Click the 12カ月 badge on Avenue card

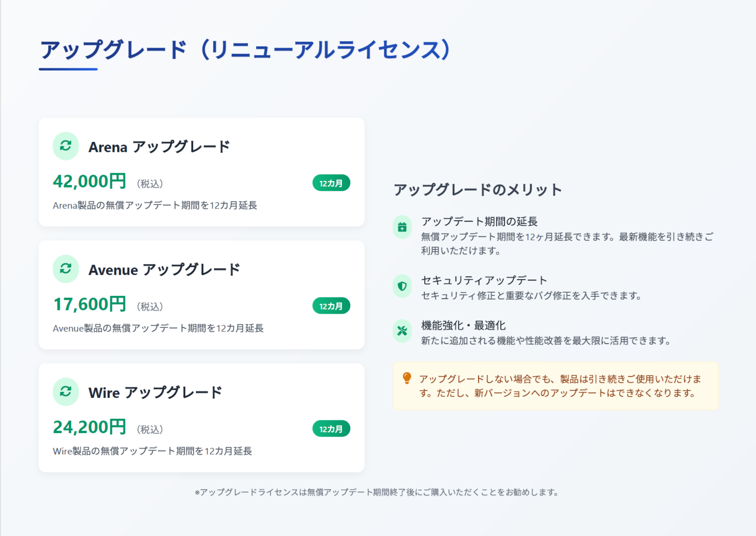coord(331,306)
